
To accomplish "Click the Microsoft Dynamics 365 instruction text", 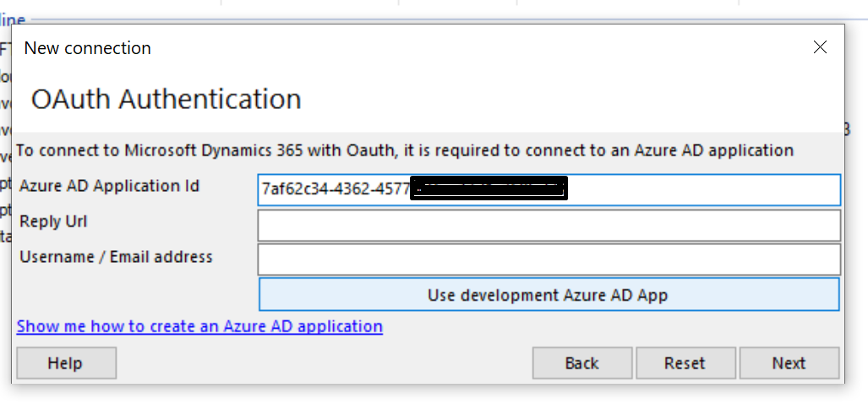I will click(405, 150).
